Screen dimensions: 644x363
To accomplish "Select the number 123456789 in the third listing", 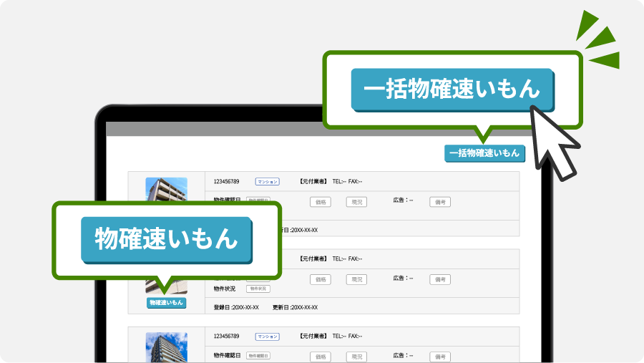I will 226,337.
